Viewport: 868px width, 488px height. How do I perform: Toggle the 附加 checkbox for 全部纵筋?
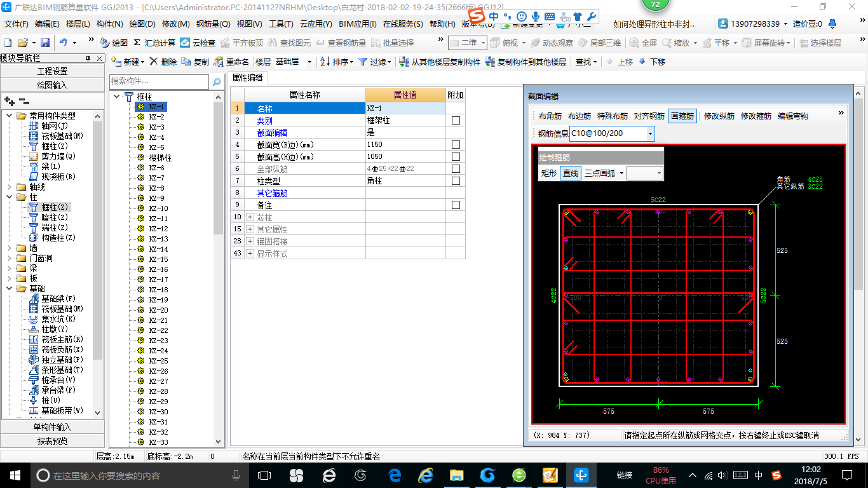pos(456,168)
